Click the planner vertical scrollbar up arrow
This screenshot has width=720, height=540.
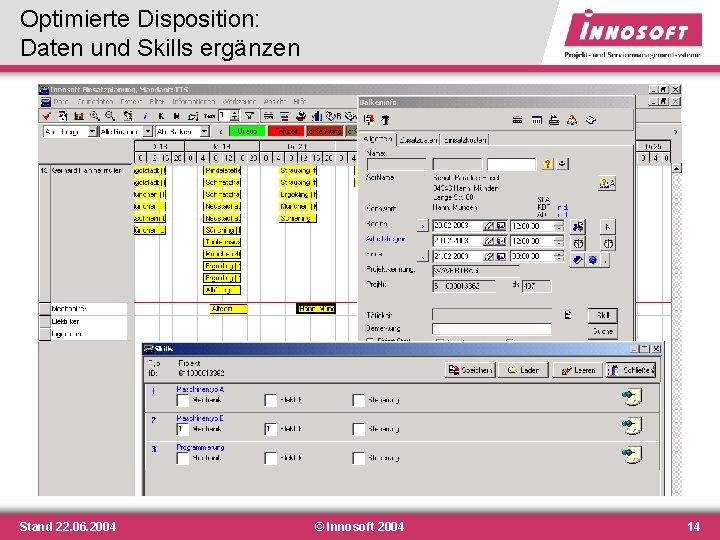(x=676, y=169)
